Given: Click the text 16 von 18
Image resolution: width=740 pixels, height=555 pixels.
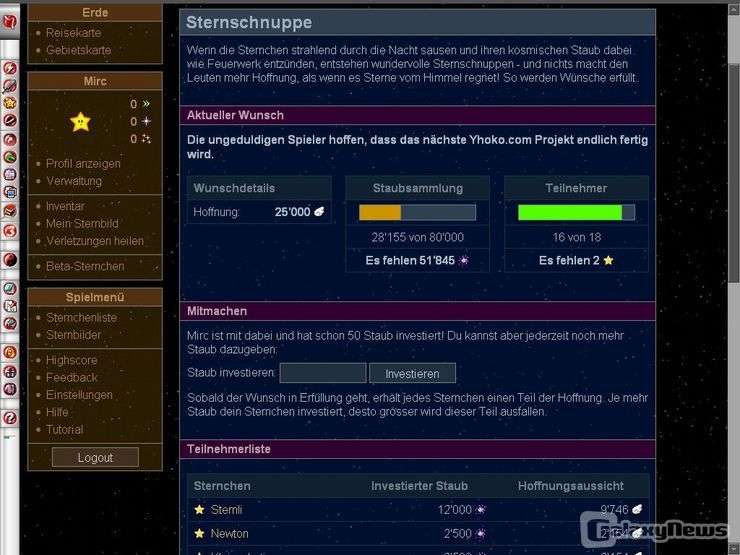Looking at the screenshot, I should tap(577, 237).
